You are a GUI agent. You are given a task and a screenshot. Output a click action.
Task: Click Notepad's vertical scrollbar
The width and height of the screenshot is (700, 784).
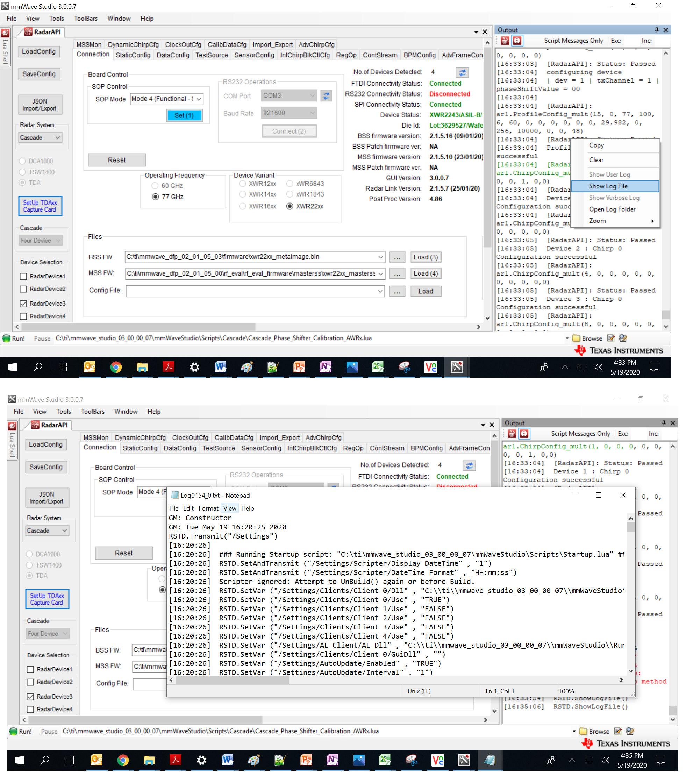630,594
